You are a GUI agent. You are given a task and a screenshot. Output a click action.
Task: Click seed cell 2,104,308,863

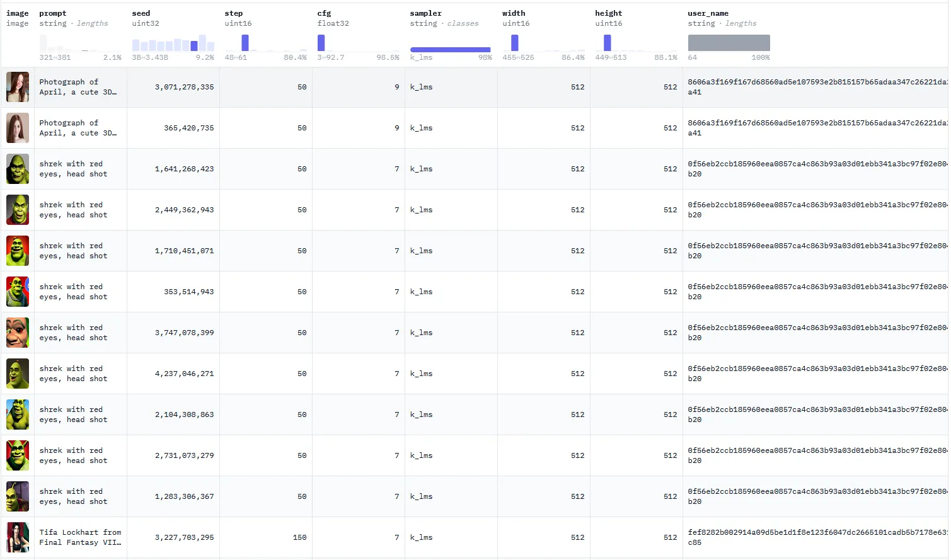[x=185, y=414]
